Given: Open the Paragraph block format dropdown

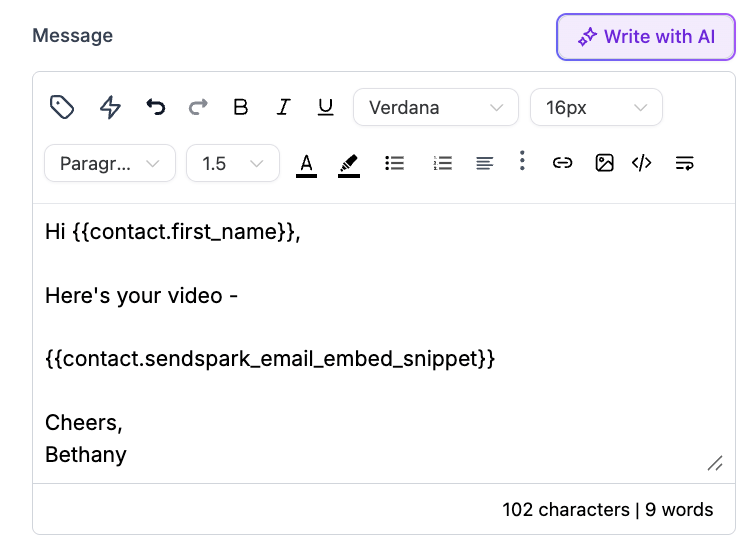Looking at the screenshot, I should pyautogui.click(x=110, y=163).
